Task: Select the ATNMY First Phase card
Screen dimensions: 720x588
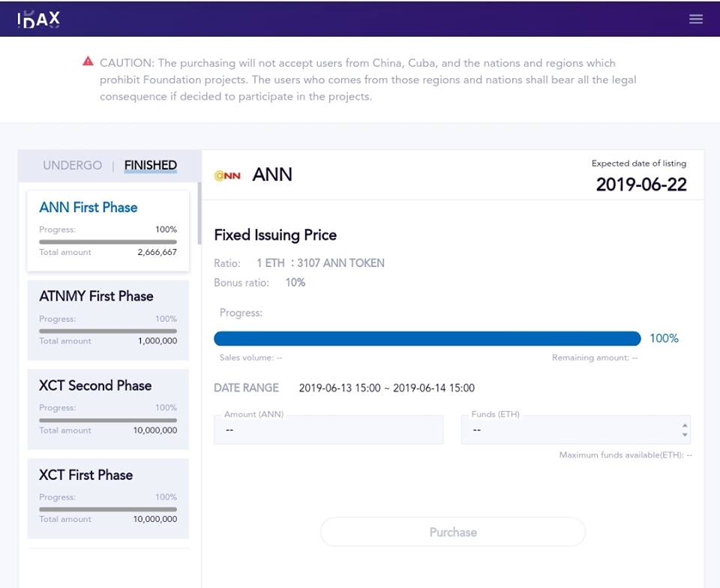Action: click(108, 320)
